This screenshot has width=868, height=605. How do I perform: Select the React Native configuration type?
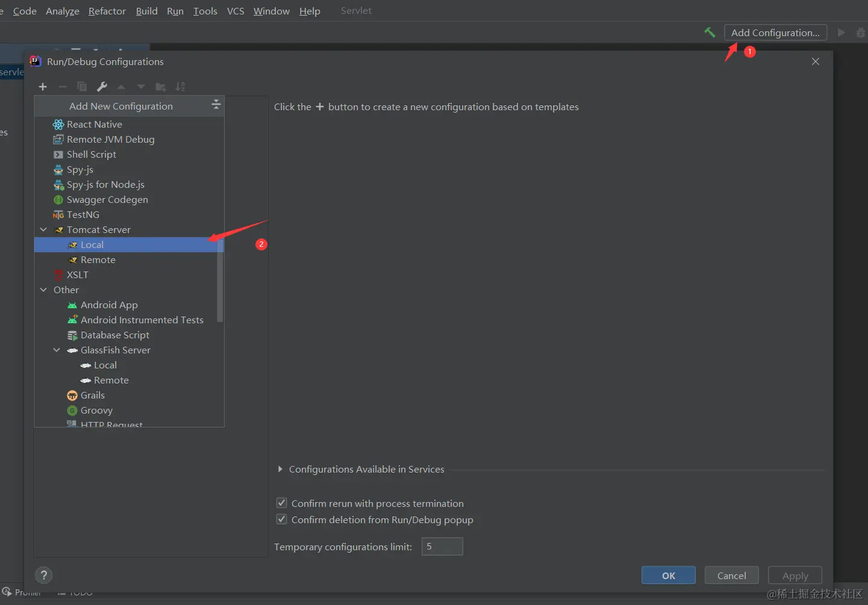129,124
